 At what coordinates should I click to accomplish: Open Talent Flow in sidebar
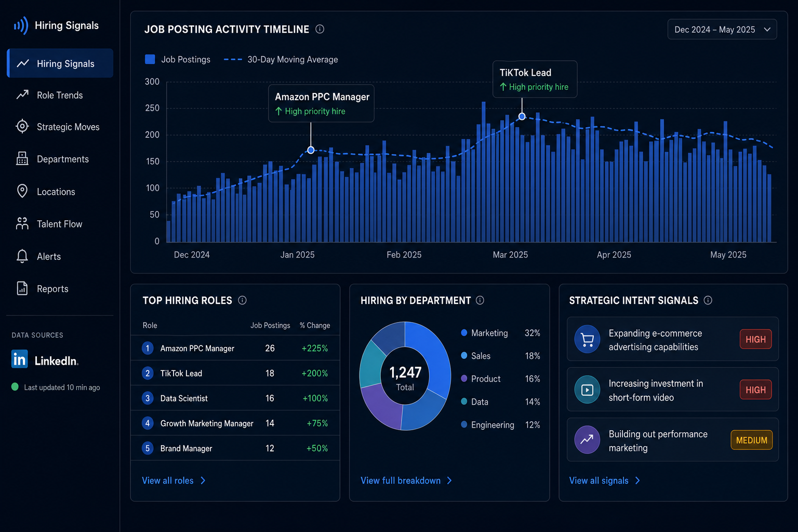tap(60, 224)
